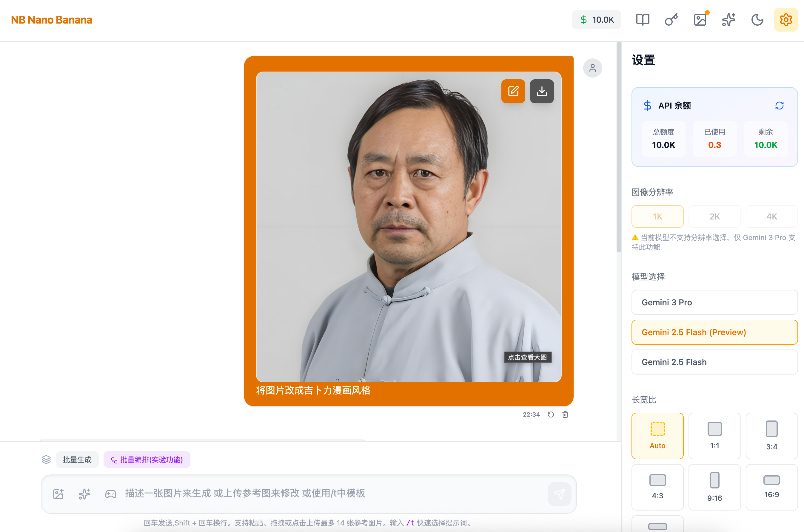Select Gemini 3 Pro model

(714, 302)
